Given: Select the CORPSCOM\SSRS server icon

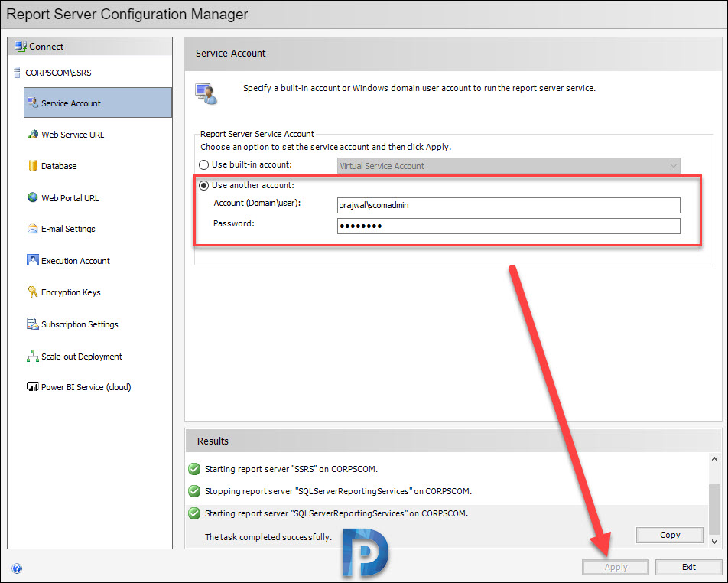Looking at the screenshot, I should pyautogui.click(x=17, y=73).
